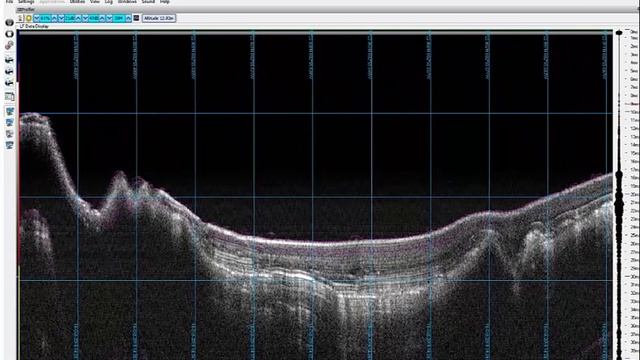Click the channel number 1 box
Screen dimensions: 640x360
20,18
